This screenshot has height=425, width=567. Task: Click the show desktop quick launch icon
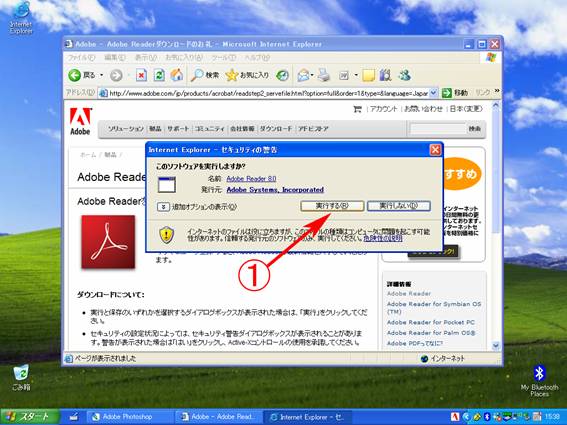point(73,417)
